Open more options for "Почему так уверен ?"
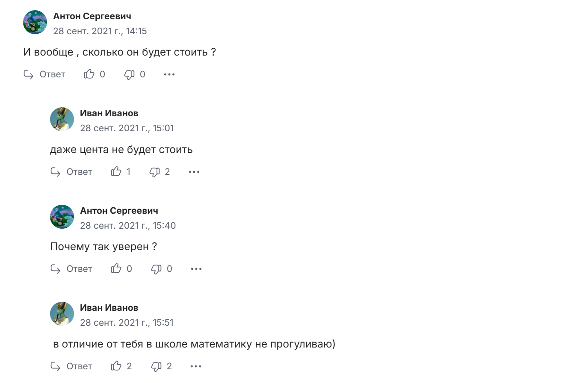588x383 pixels. pyautogui.click(x=196, y=269)
